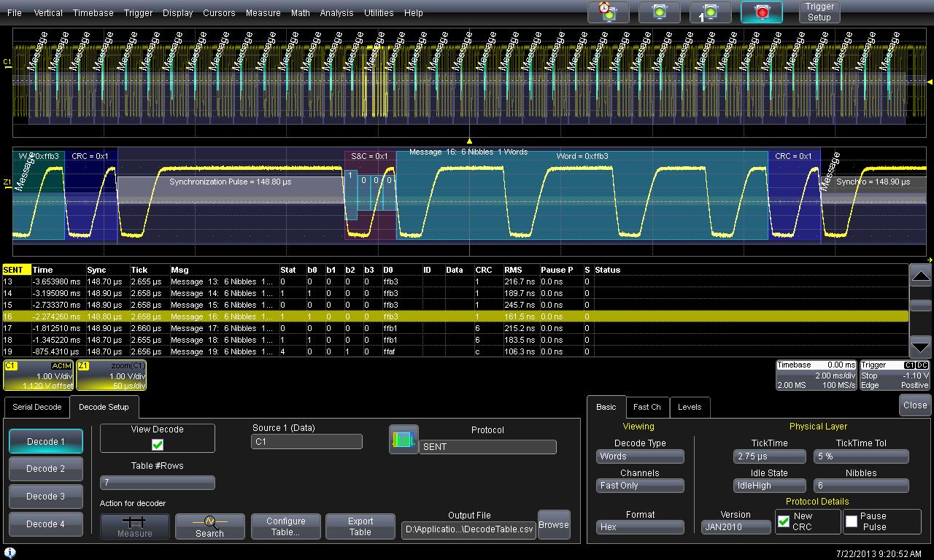Click the Search icon button
Image resolution: width=934 pixels, height=560 pixels.
[209, 526]
